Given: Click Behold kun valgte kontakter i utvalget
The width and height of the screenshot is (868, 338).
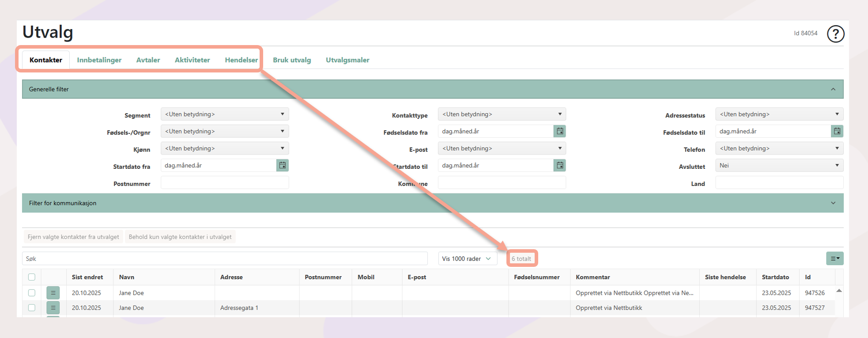Looking at the screenshot, I should [180, 237].
